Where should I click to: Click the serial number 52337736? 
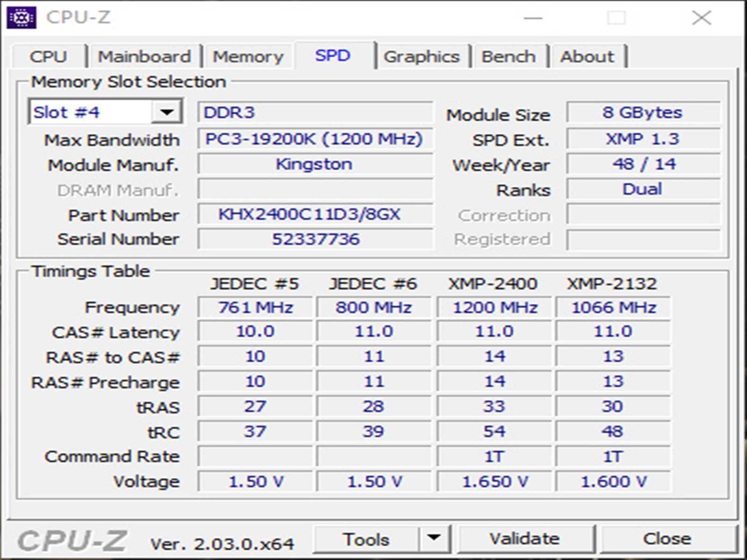(x=315, y=239)
